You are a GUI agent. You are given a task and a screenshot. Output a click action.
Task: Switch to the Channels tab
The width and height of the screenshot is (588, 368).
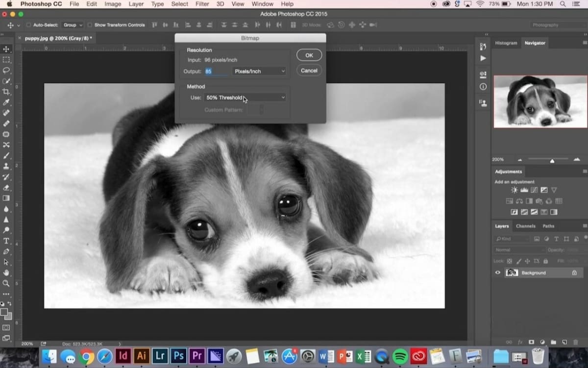[526, 226]
